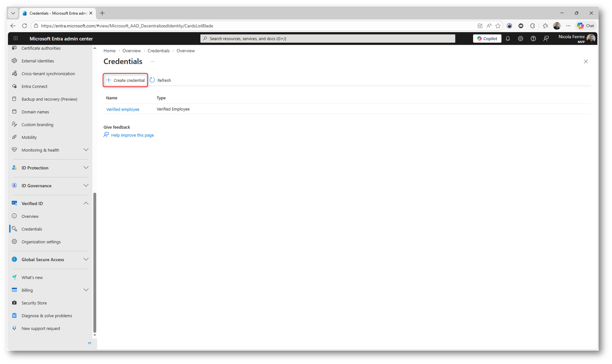This screenshot has height=364, width=612.
Task: Open the browser extensions puzzle icon
Action: tap(532, 26)
